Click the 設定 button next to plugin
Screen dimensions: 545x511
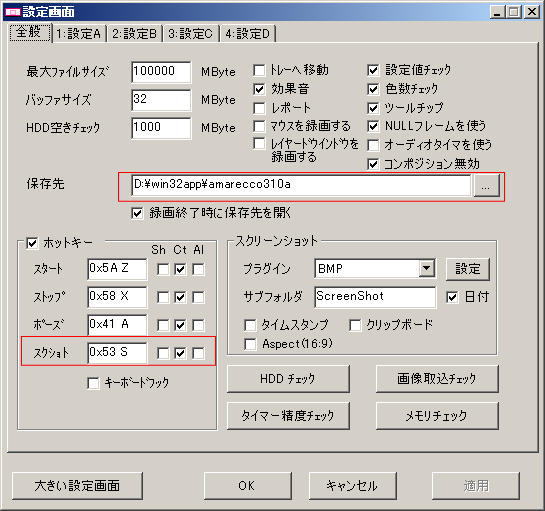[x=467, y=269]
